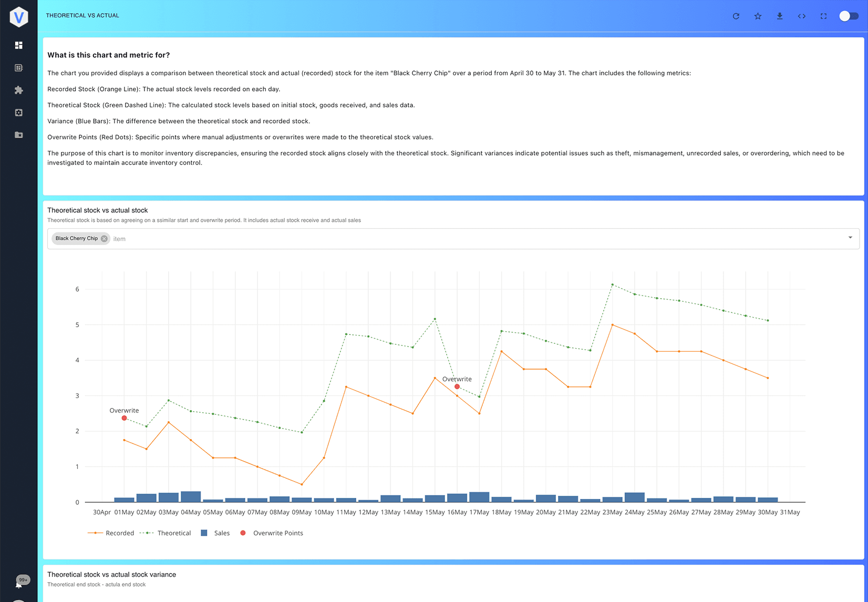Toggle the switch in the top header
Image resolution: width=868 pixels, height=602 pixels.
click(849, 16)
